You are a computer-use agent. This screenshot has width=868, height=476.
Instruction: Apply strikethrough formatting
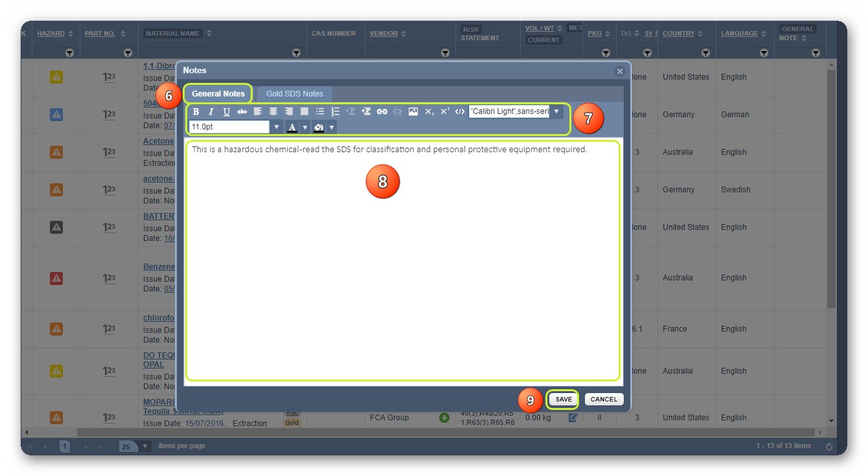(x=242, y=111)
